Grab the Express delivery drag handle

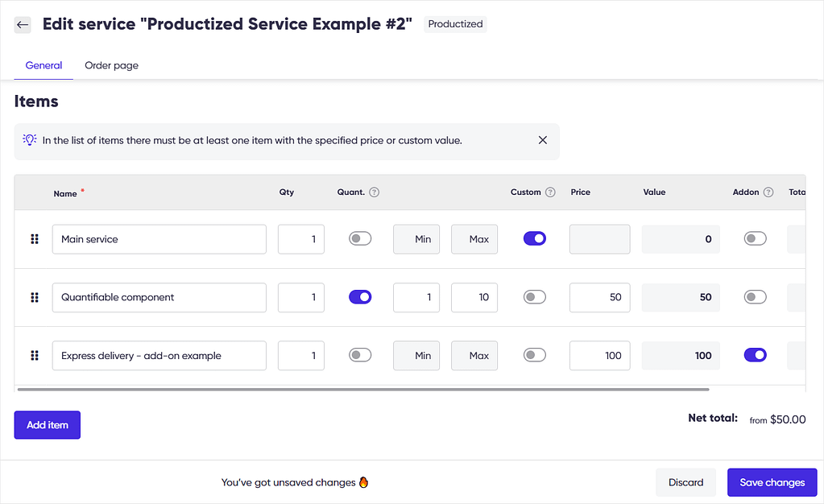[35, 356]
